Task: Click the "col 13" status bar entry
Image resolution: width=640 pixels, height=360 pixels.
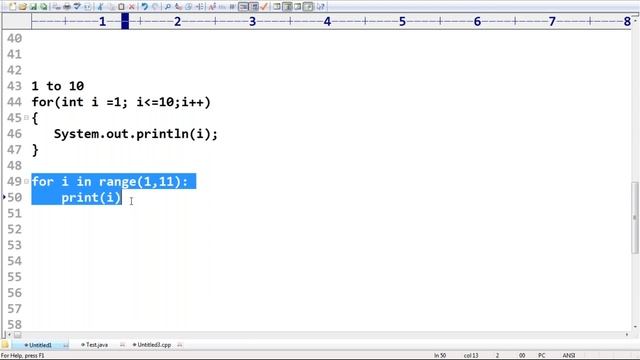Action: click(471, 356)
